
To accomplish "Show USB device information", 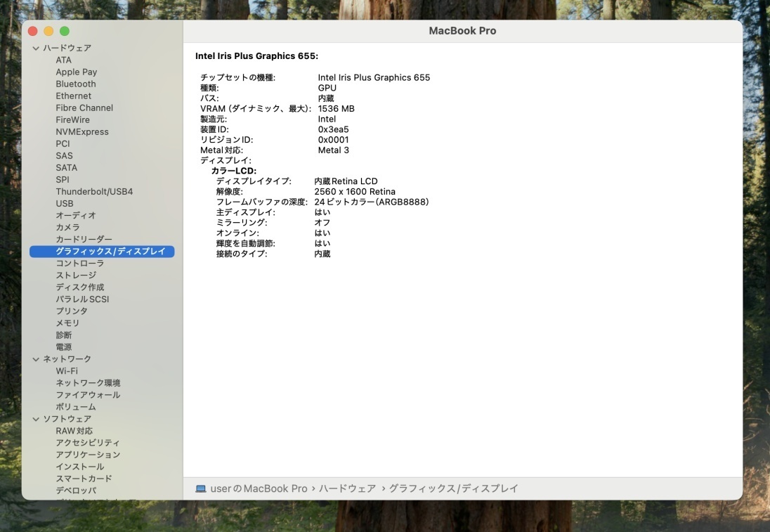I will (x=65, y=203).
